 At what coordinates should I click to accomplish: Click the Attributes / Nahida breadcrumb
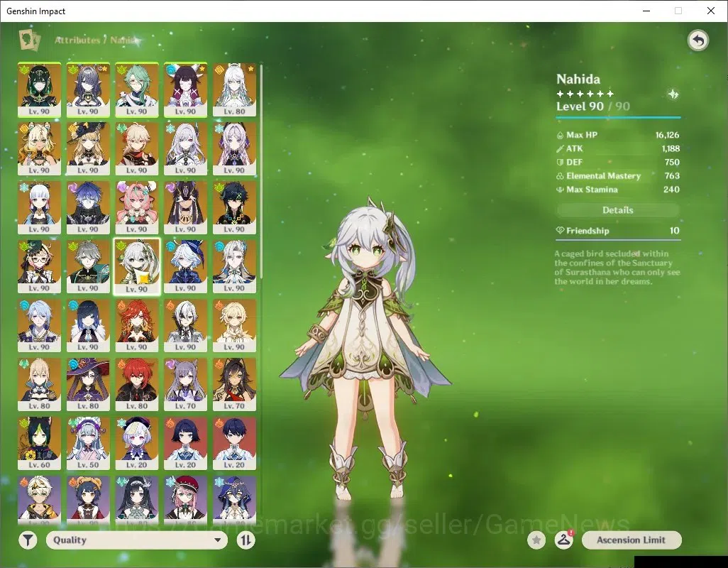(96, 40)
